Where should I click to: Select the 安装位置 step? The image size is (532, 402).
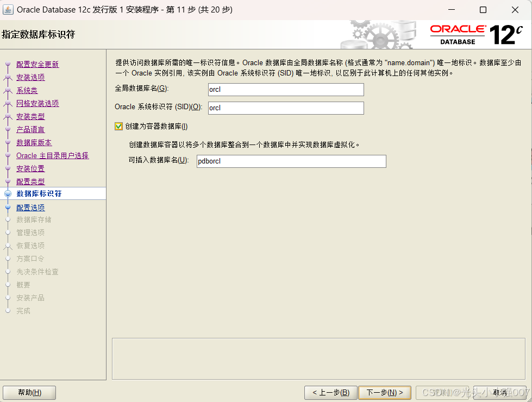(x=30, y=168)
